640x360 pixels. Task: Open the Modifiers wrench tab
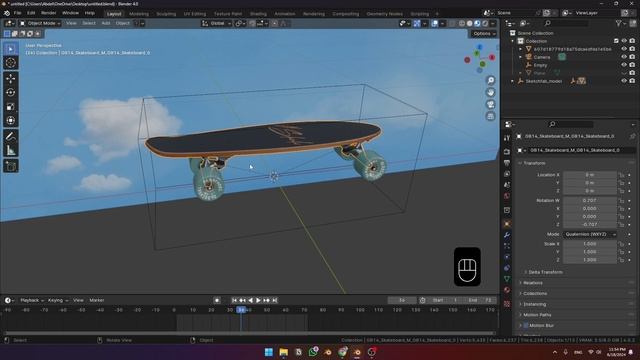pyautogui.click(x=507, y=235)
